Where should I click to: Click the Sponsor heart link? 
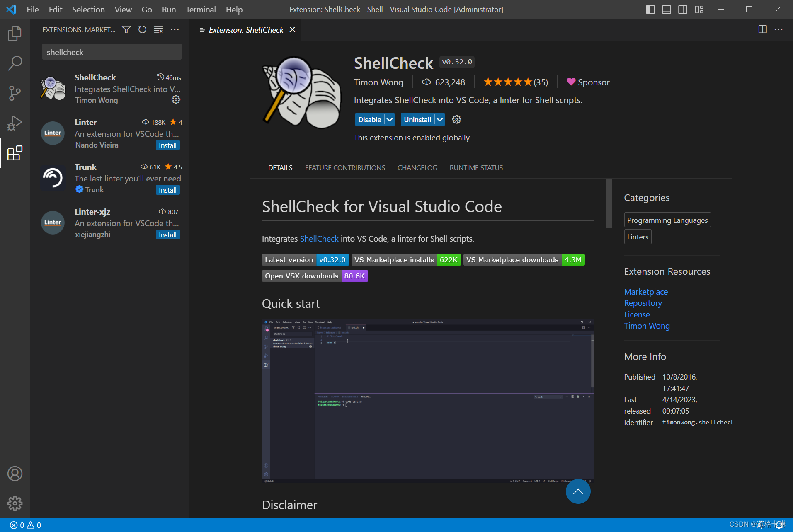(x=588, y=82)
